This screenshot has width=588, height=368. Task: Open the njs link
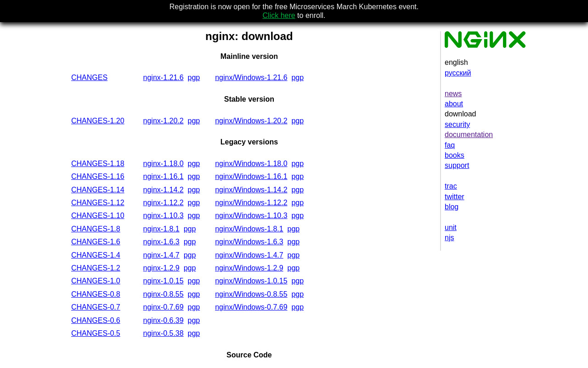coord(449,238)
